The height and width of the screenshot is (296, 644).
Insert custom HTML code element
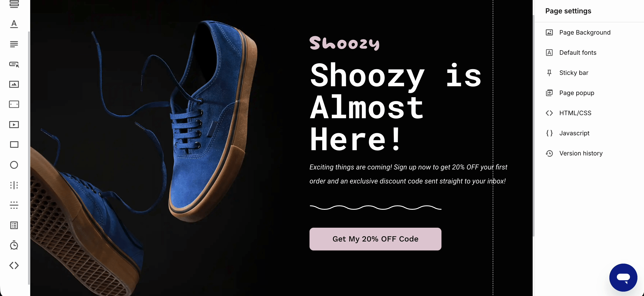[x=14, y=265]
